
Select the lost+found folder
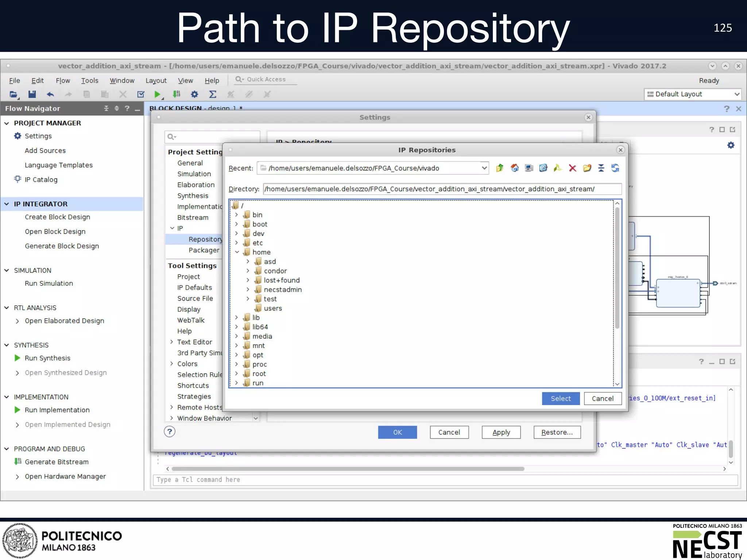pyautogui.click(x=282, y=280)
